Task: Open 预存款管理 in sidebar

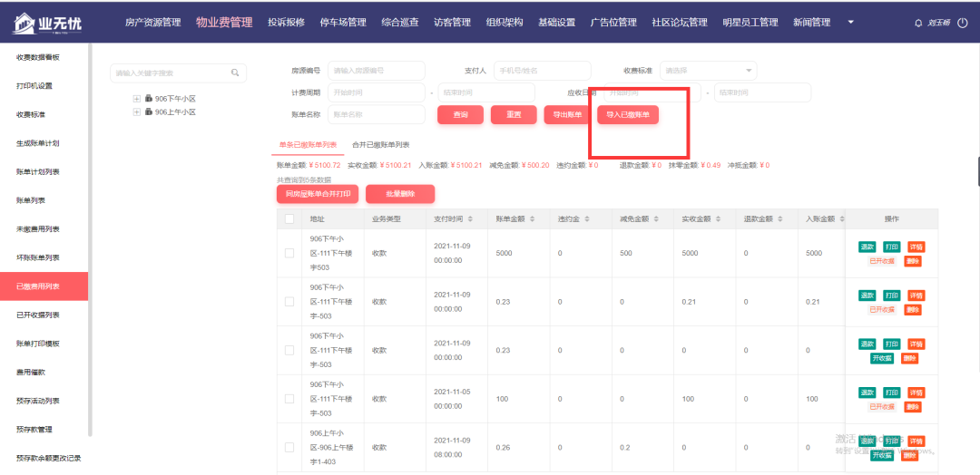Action: click(x=34, y=430)
